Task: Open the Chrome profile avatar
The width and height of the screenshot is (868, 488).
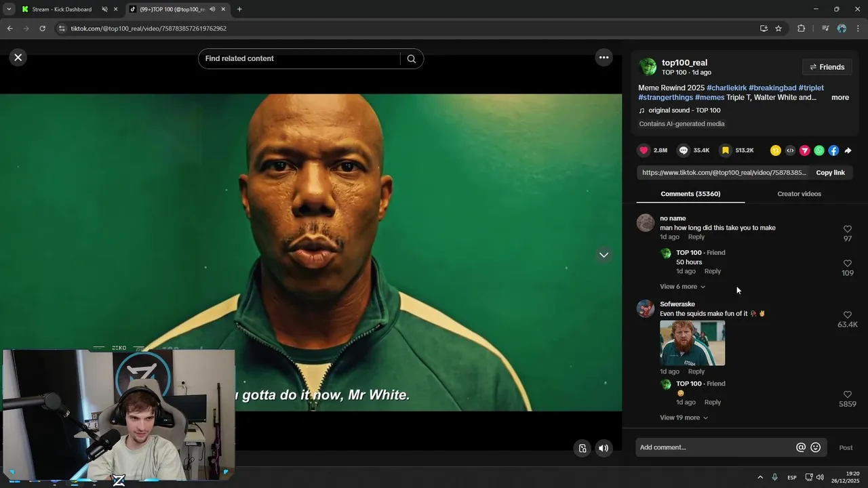Action: click(842, 28)
